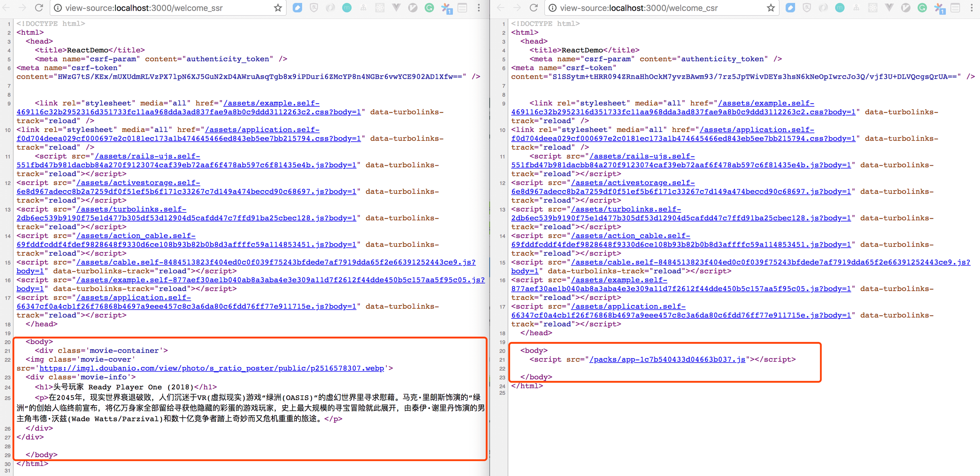Image resolution: width=980 pixels, height=476 pixels.
Task: Open packs/app-1c7b540433d04663b037.js link
Action: point(667,359)
